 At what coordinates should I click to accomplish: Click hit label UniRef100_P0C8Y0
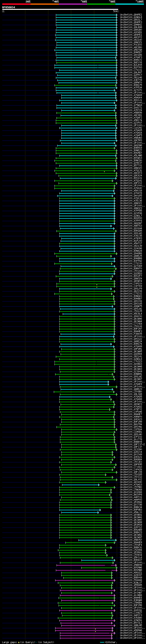tap(131, 45)
